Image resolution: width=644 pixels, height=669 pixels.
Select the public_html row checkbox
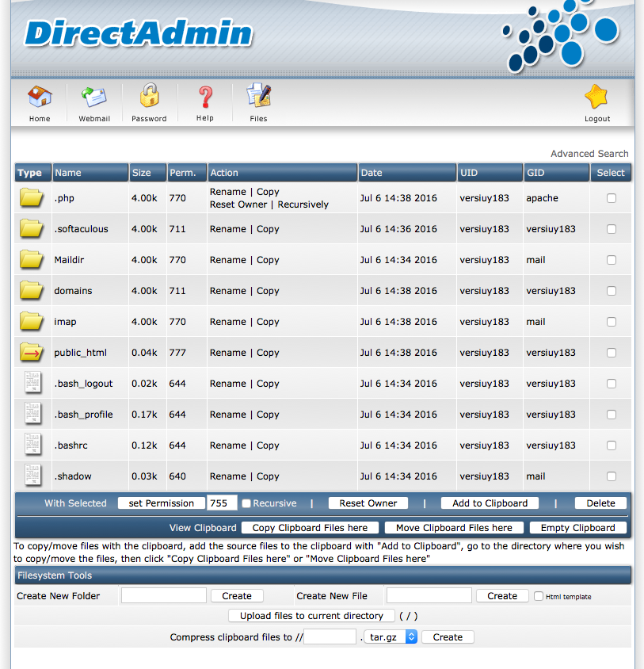click(612, 353)
